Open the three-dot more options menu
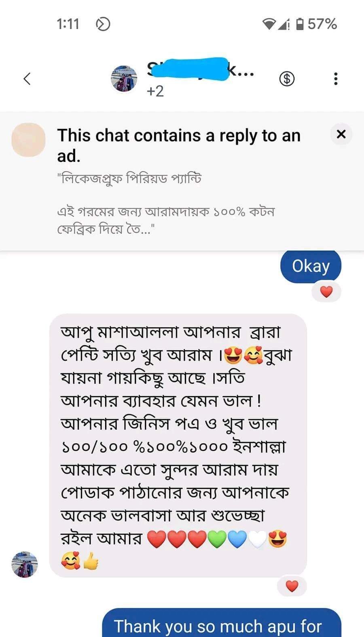 click(335, 79)
